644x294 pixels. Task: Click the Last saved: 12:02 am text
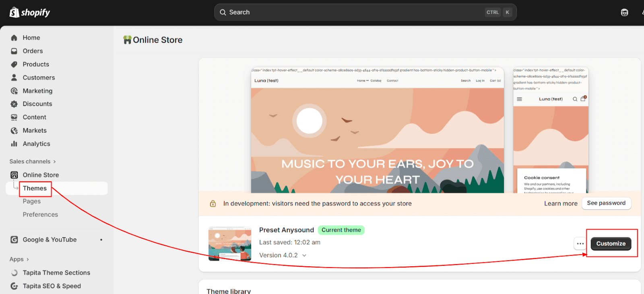[290, 243]
